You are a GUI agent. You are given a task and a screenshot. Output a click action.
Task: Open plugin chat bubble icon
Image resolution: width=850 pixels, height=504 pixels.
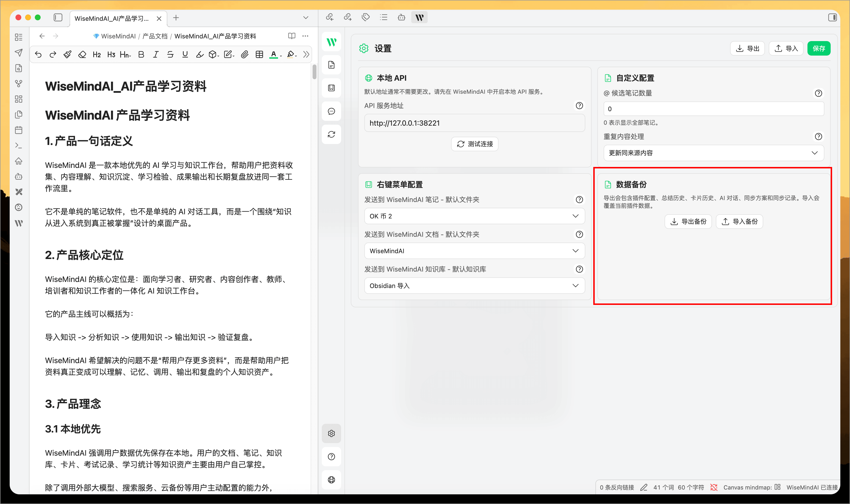[331, 111]
